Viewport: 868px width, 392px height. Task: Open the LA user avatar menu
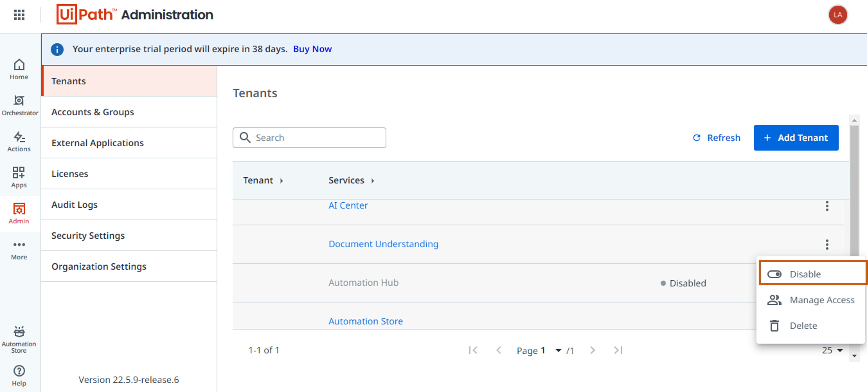838,15
